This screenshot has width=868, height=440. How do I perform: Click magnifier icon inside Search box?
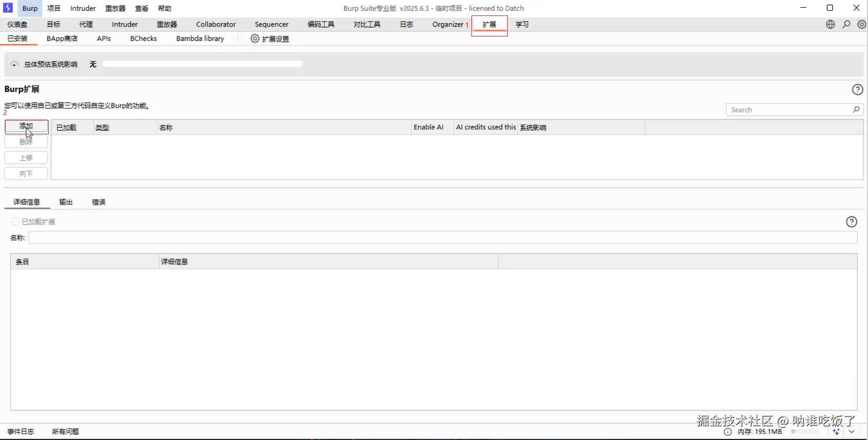[856, 109]
